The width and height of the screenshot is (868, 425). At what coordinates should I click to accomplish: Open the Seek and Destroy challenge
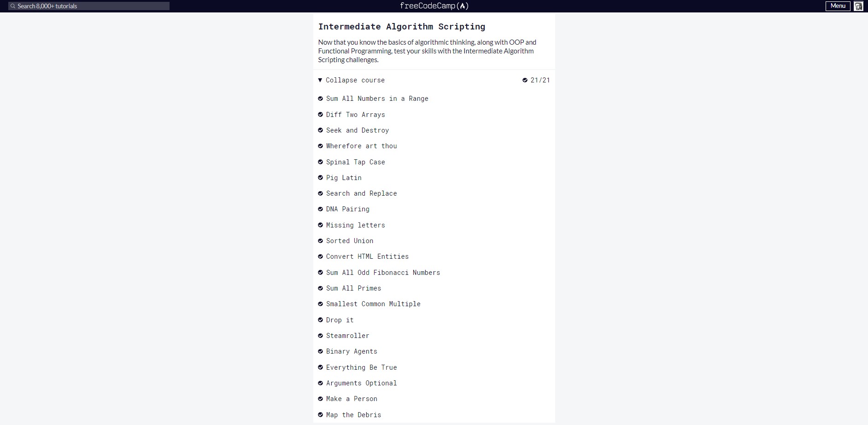point(358,130)
